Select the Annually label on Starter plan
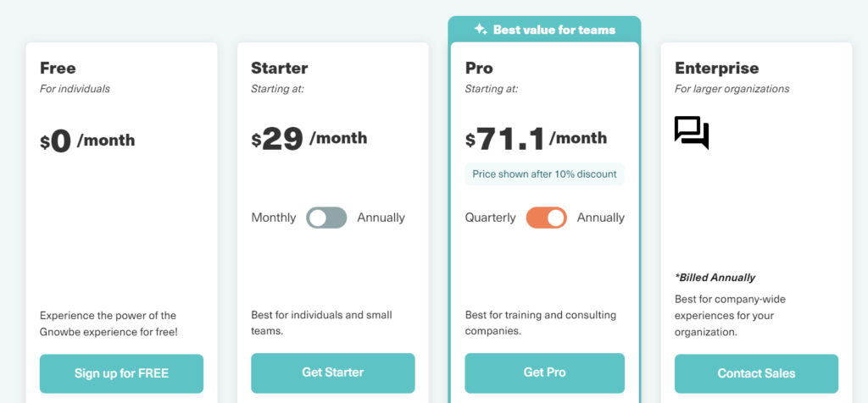868x403 pixels. click(381, 218)
